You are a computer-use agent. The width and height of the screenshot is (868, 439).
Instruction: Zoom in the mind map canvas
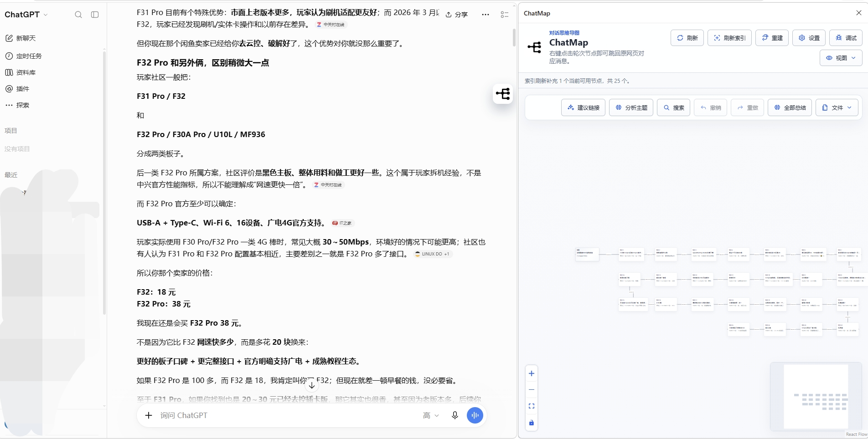[532, 373]
